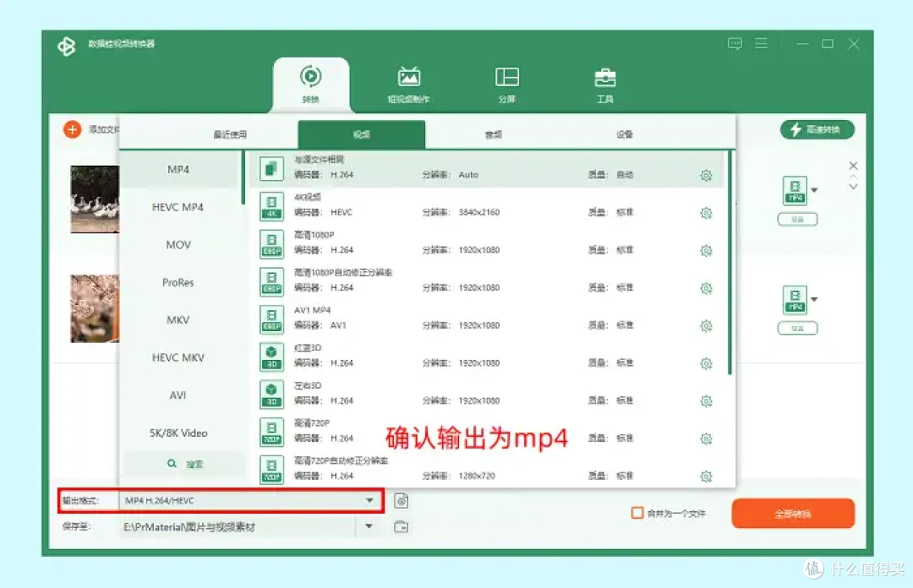Open settings gear for 4K video preset

pyautogui.click(x=706, y=213)
